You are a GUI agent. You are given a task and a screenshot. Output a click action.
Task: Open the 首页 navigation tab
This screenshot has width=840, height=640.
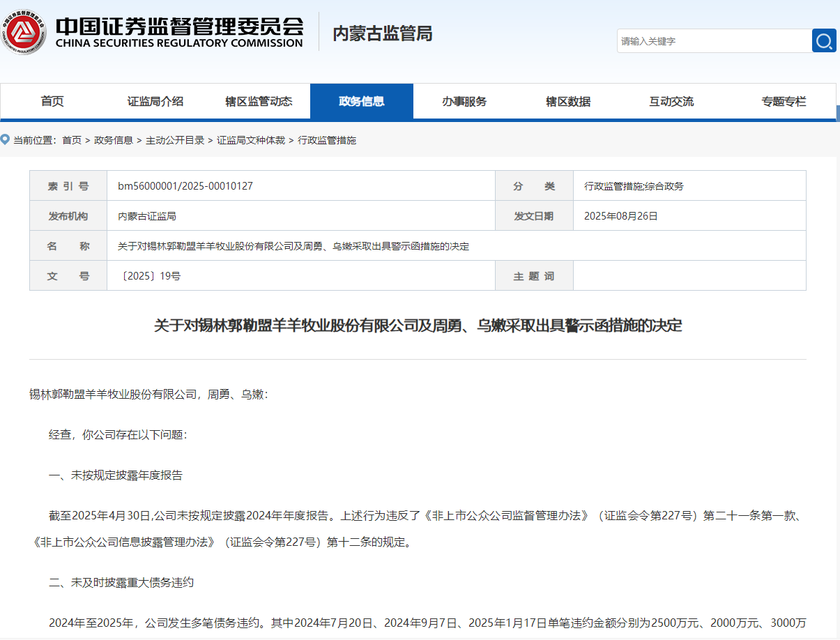pos(52,102)
